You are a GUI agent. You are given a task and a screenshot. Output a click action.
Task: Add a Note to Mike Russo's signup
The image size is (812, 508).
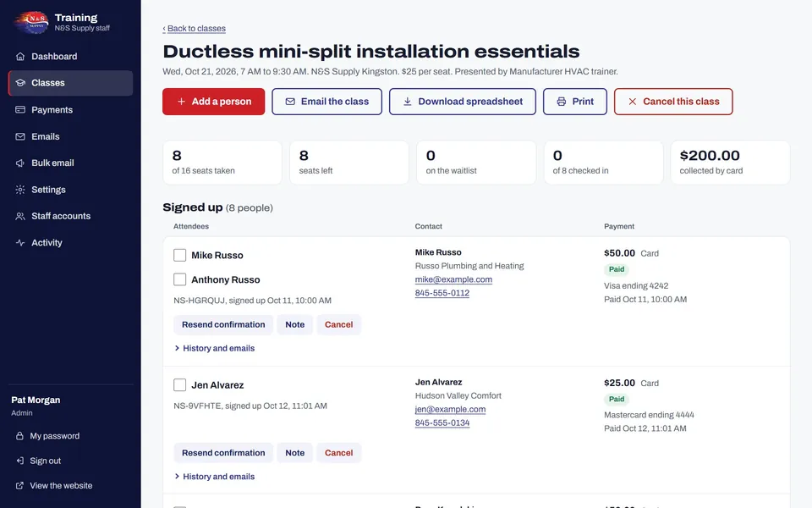[294, 324]
